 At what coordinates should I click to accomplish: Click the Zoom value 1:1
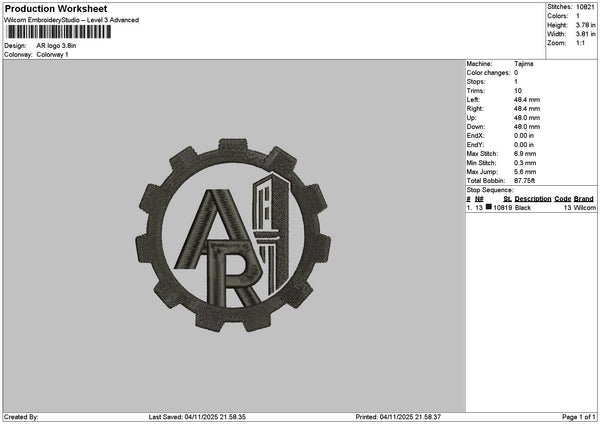coord(580,43)
